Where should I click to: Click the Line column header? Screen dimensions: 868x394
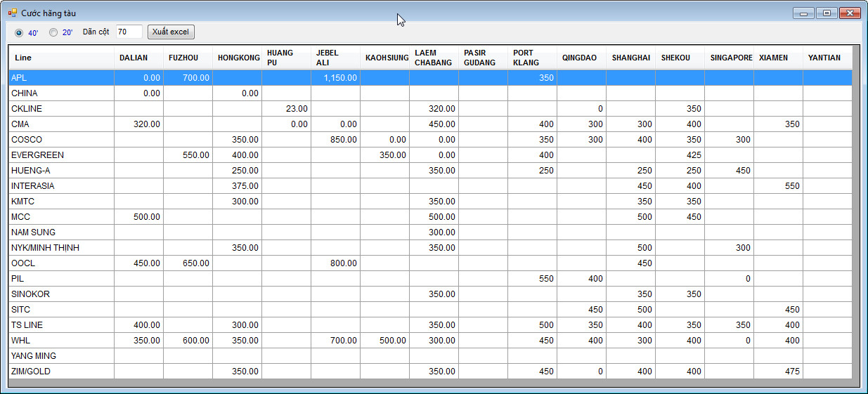[61, 58]
